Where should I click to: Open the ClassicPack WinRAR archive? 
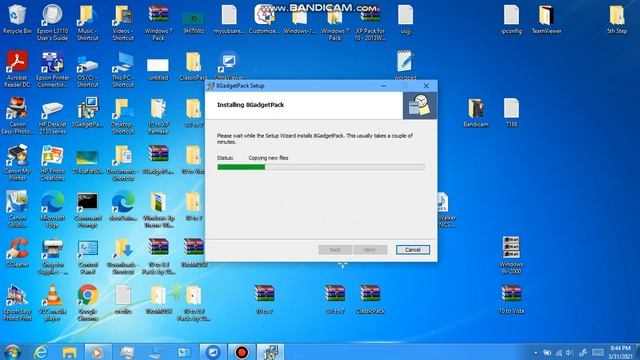[x=370, y=299]
